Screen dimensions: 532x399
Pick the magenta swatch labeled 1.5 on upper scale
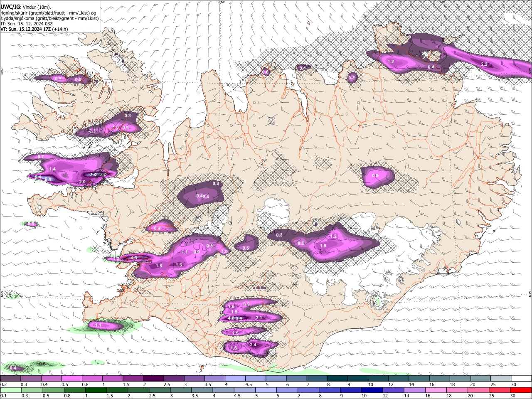tap(133, 379)
